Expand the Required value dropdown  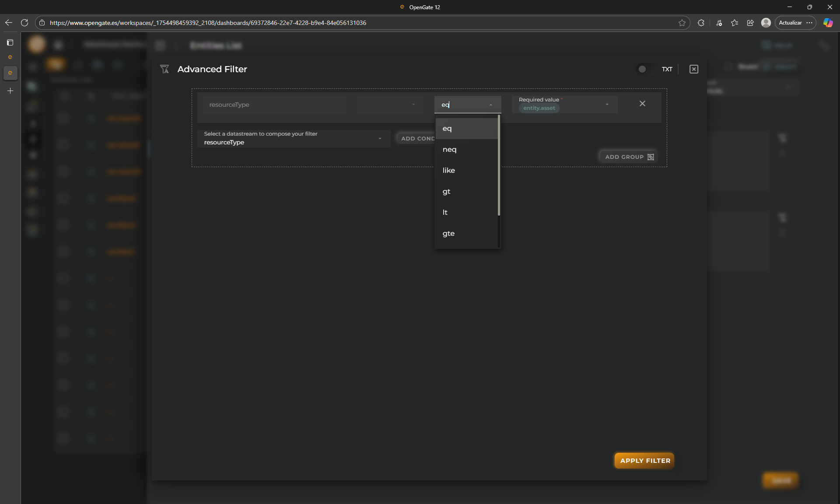coord(607,105)
